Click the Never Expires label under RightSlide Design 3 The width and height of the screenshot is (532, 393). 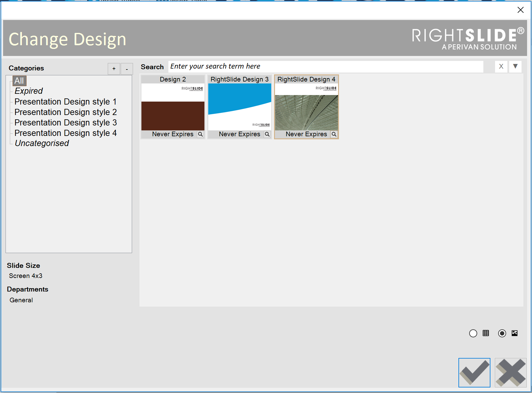coord(240,134)
